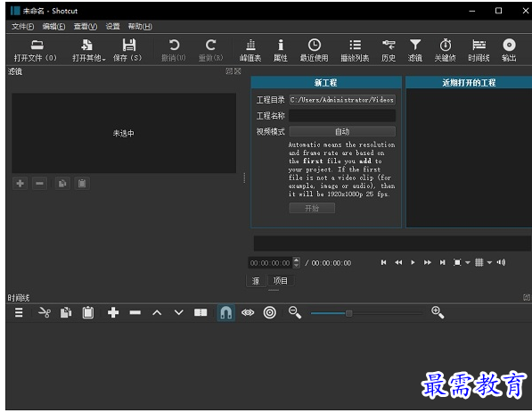Open the 帮助(H) menu
This screenshot has height=413, width=532.
tap(140, 27)
